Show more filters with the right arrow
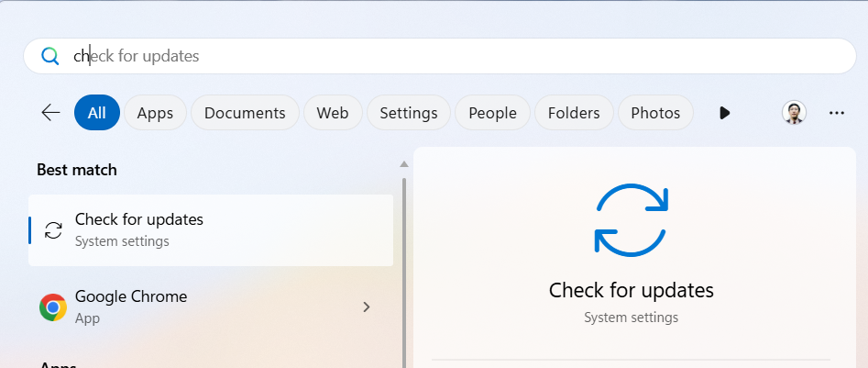 (x=724, y=113)
